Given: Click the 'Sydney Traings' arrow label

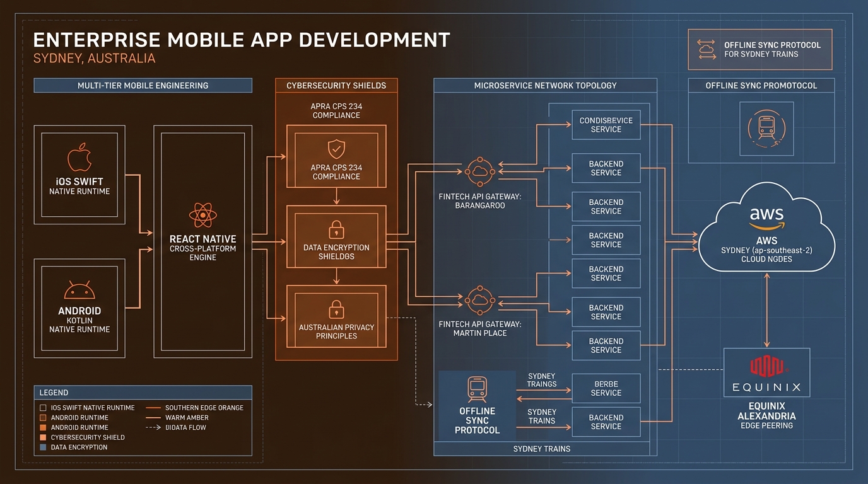Looking at the screenshot, I should 542,380.
